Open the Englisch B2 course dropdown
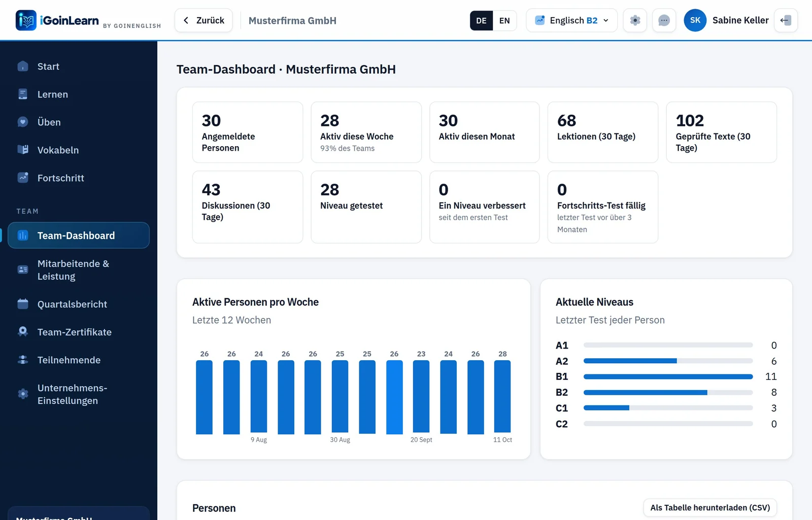 pyautogui.click(x=571, y=20)
